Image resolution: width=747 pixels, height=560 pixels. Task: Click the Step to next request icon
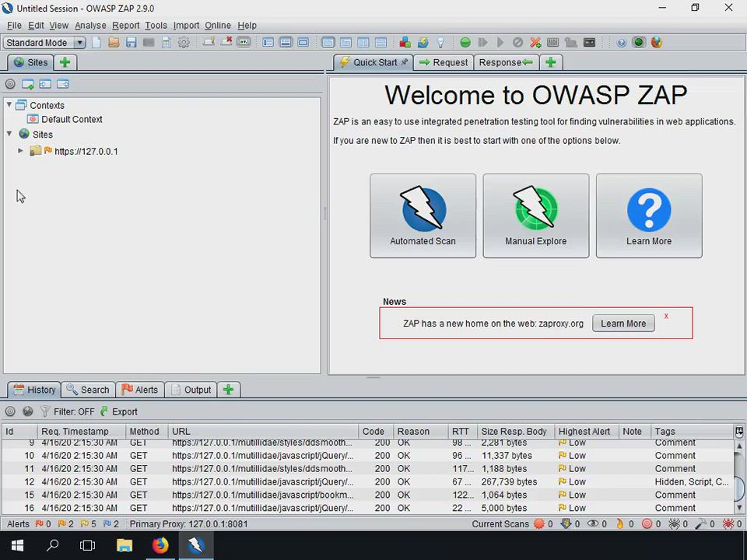point(482,43)
